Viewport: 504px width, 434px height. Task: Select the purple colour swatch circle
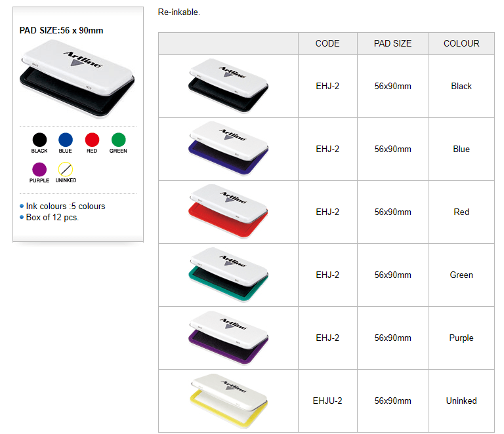(x=39, y=170)
